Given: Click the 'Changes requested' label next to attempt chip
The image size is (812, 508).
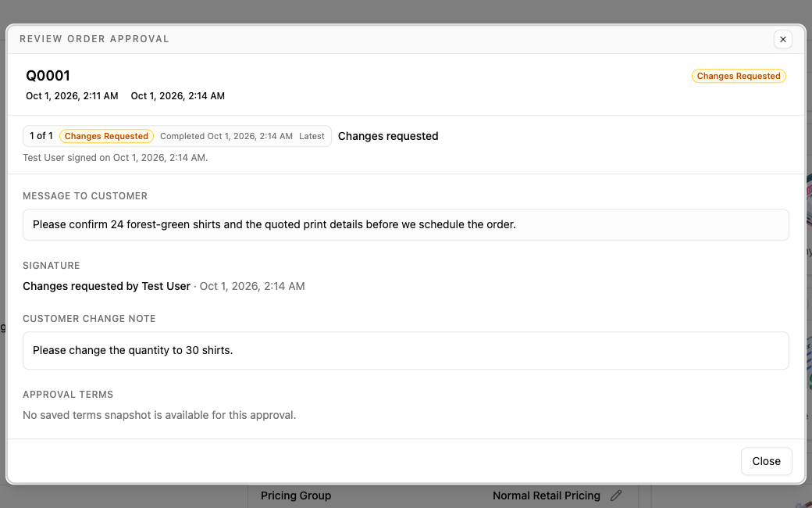Looking at the screenshot, I should (x=388, y=136).
